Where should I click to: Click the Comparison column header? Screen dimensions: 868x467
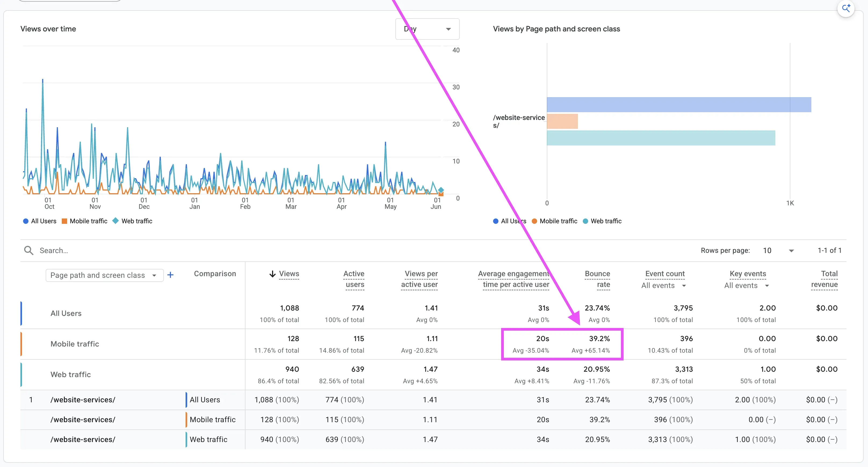[215, 274]
